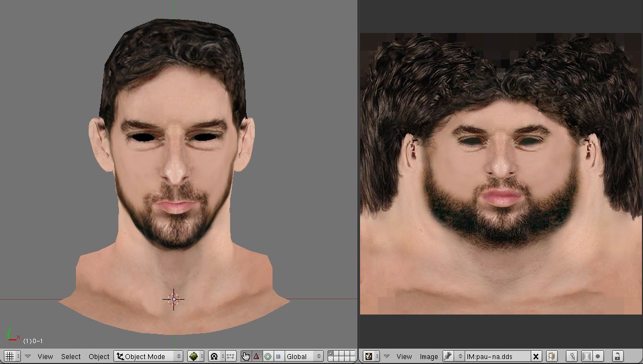
Task: Open the Image menu in UV editor
Action: point(429,356)
